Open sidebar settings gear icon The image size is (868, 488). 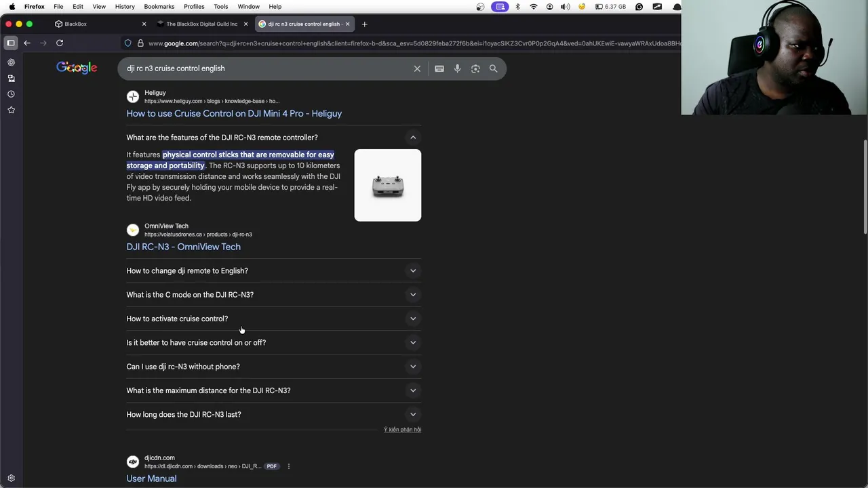pyautogui.click(x=11, y=478)
